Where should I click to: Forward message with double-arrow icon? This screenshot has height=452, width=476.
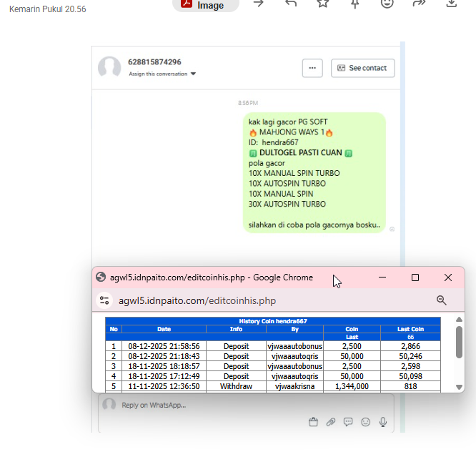pos(420,4)
